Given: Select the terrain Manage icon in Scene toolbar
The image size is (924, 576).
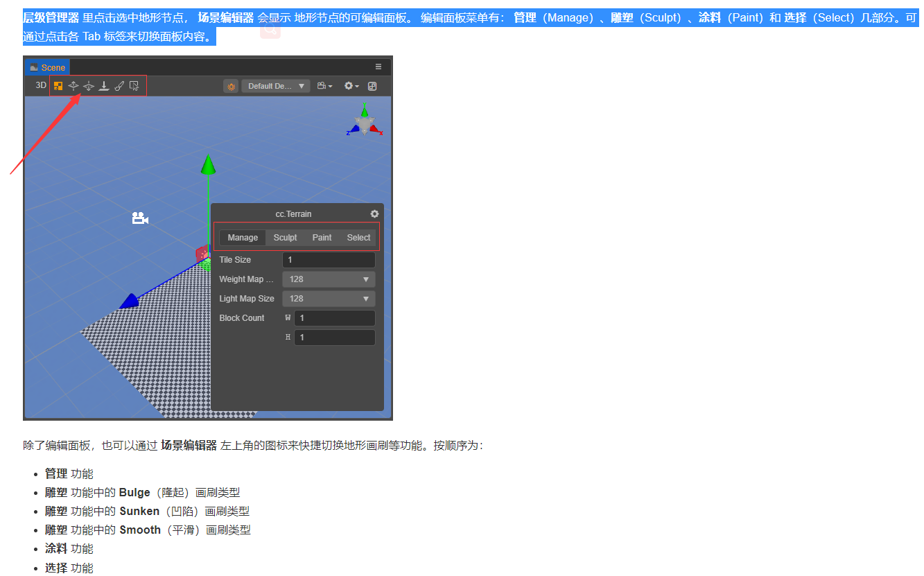Looking at the screenshot, I should click(58, 86).
